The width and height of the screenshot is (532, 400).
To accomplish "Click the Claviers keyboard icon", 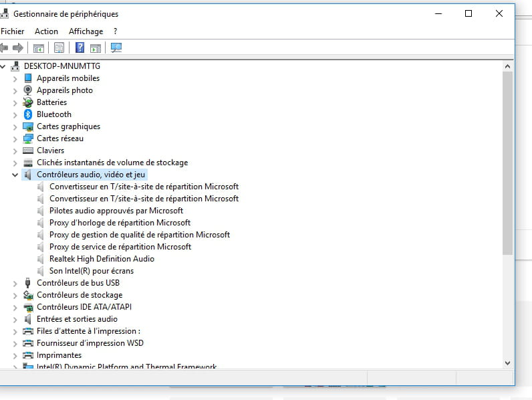I will click(x=28, y=151).
